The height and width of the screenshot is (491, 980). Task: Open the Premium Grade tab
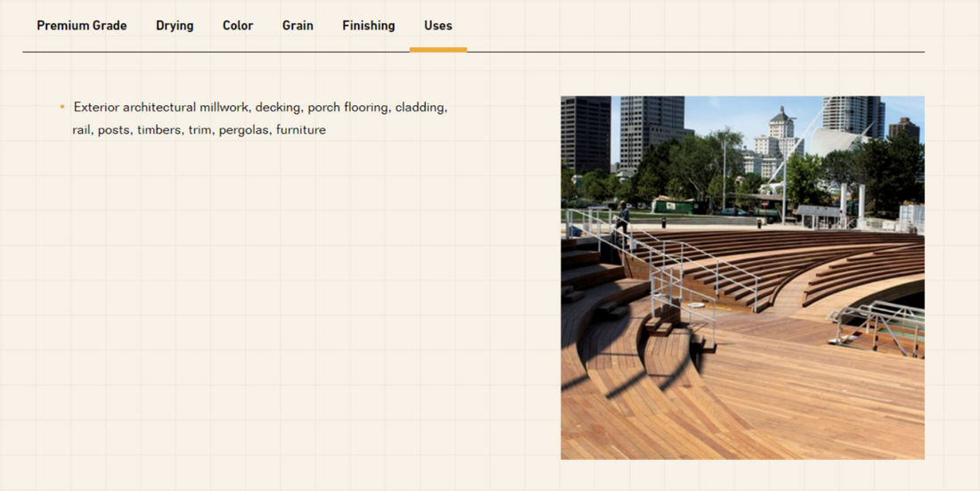82,26
